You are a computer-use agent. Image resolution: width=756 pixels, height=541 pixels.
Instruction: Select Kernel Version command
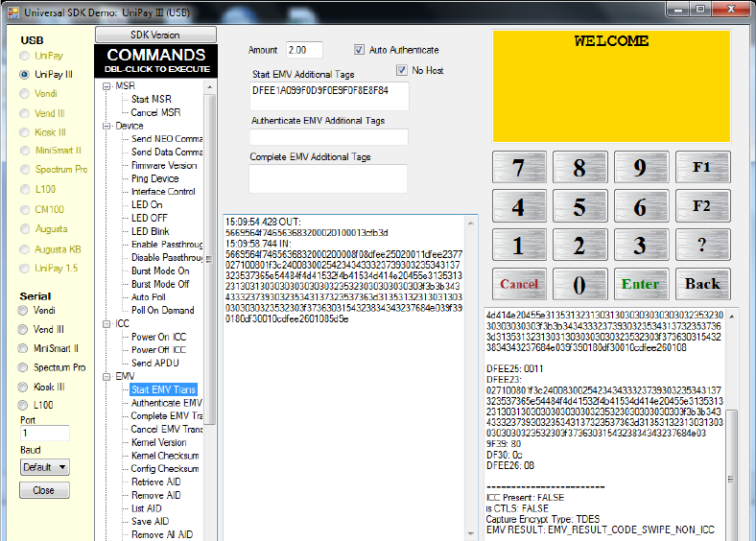click(158, 442)
